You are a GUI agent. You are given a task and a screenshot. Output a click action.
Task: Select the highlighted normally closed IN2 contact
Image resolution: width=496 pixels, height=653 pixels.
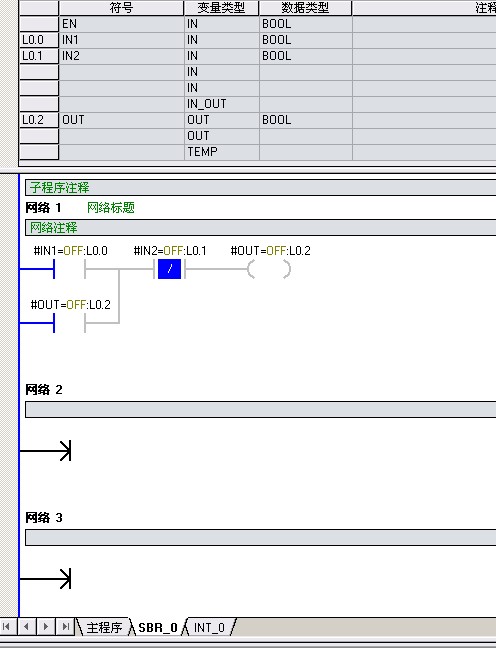pos(169,269)
